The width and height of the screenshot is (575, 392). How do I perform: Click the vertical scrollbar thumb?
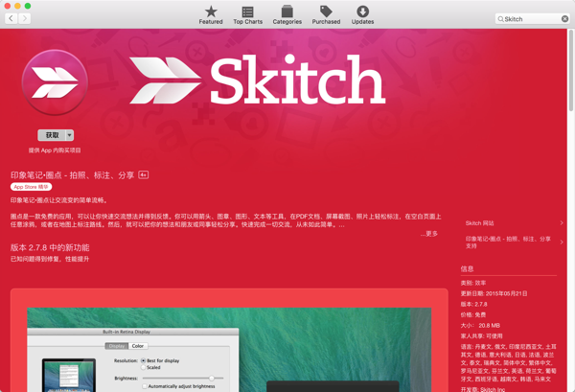click(x=571, y=70)
